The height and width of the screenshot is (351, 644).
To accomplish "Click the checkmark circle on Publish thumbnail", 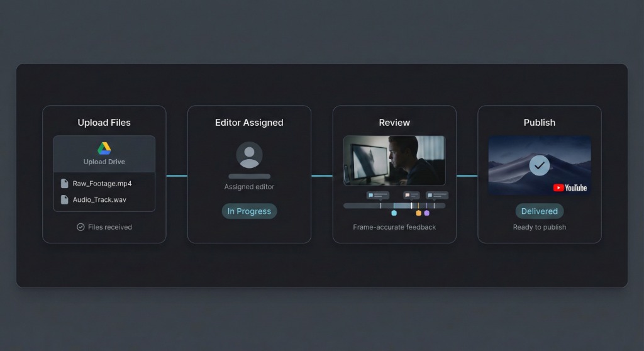I will pyautogui.click(x=539, y=165).
